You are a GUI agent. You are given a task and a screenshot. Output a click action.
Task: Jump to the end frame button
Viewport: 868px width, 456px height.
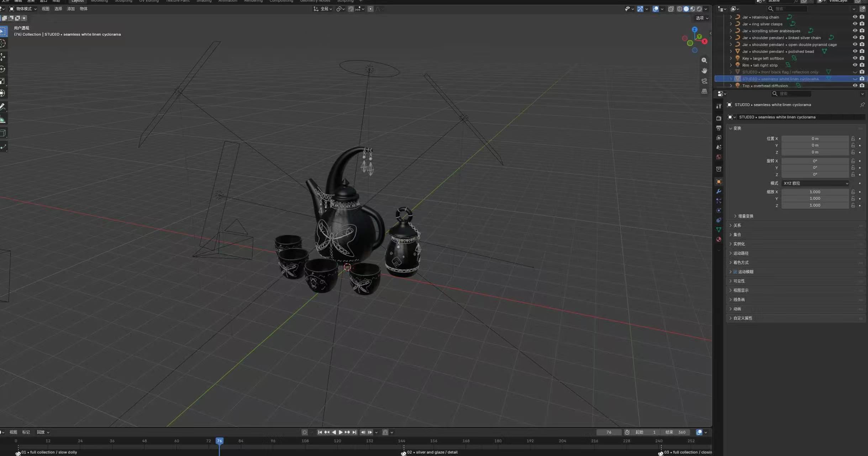[354, 432]
